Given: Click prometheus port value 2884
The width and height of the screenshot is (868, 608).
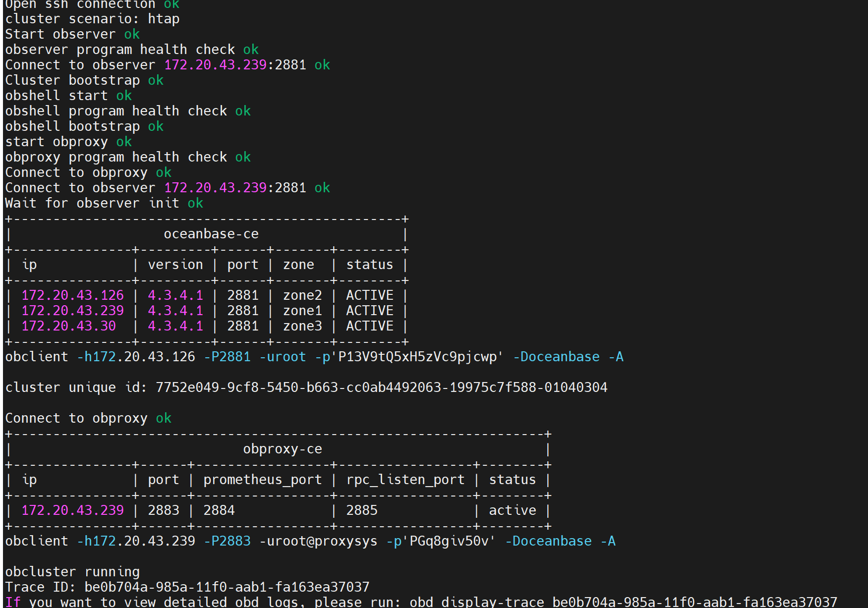Looking at the screenshot, I should (219, 511).
